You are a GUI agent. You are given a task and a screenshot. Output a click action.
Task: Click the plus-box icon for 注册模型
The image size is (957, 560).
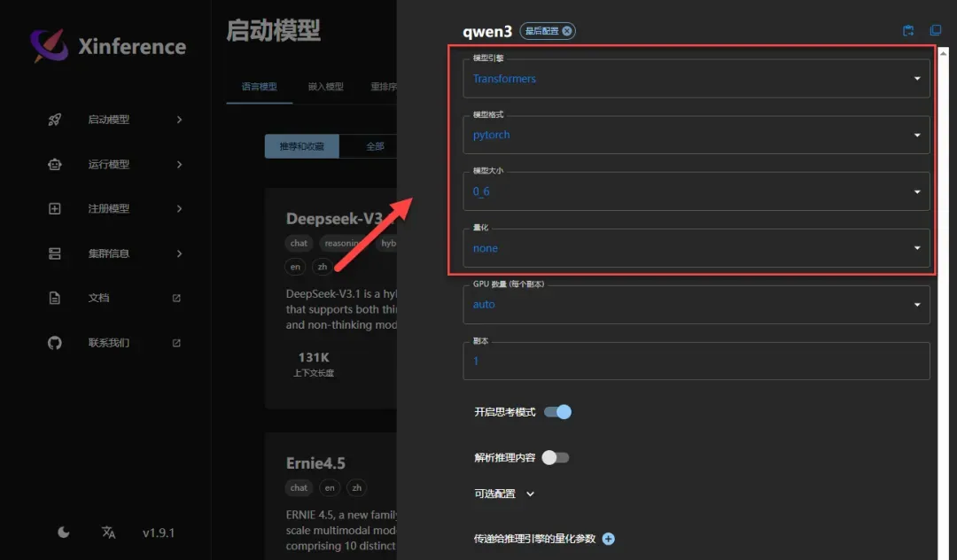tap(55, 208)
